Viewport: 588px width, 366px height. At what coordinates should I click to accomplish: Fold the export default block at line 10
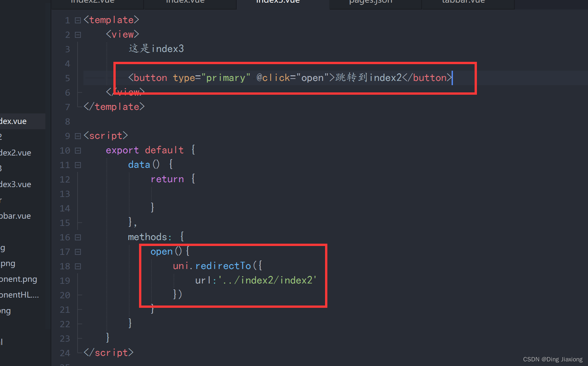pos(78,151)
